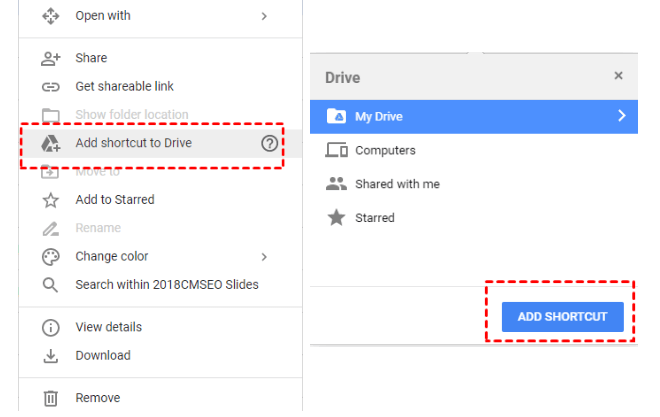
Task: Open help question mark next to Add shortcut
Action: click(x=269, y=143)
